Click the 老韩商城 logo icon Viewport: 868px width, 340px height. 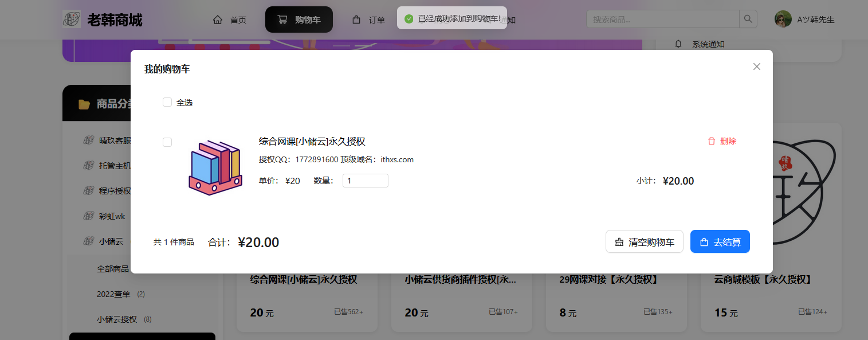point(72,19)
